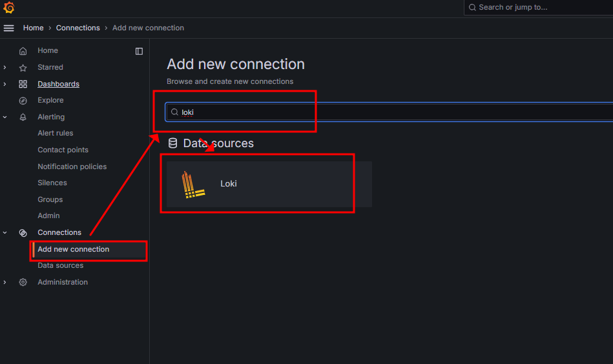This screenshot has height=364, width=613.
Task: Click the Starred star icon
Action: 23,68
